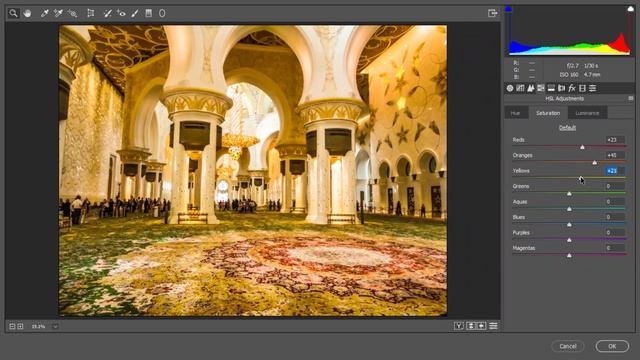Open the HSL Adjustments panel menu
The width and height of the screenshot is (640, 360).
631,98
